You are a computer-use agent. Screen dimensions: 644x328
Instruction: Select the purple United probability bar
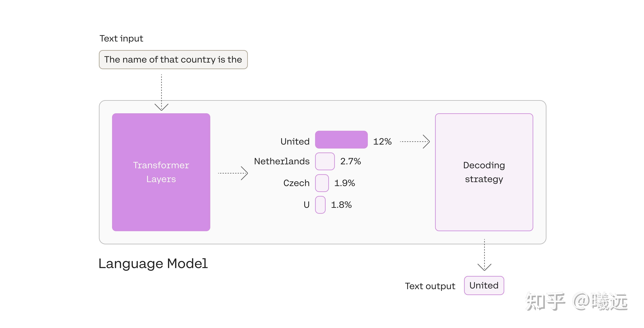[x=341, y=140]
